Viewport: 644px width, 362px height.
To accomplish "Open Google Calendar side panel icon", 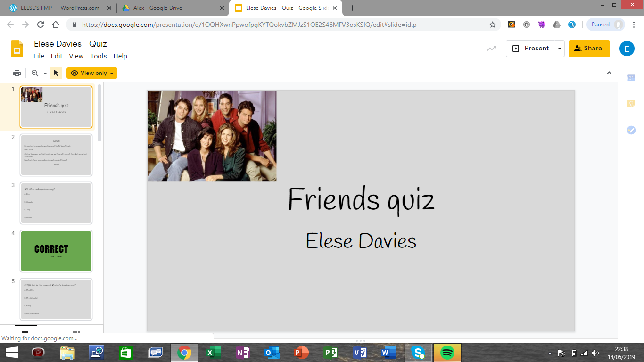I will (x=631, y=78).
